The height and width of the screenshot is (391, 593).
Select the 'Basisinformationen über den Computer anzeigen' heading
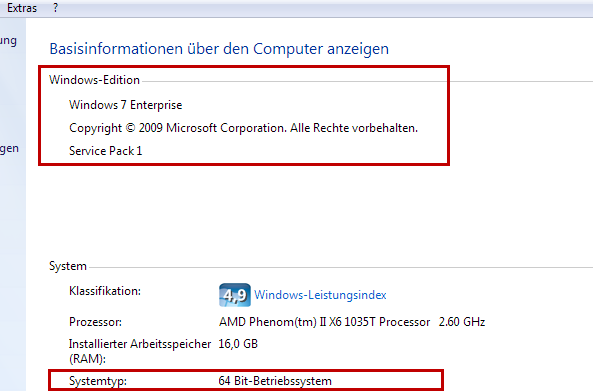[x=219, y=49]
